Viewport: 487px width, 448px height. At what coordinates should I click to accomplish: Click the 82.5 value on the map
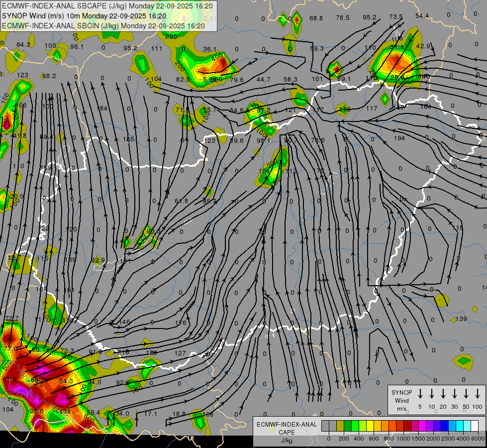(183, 80)
